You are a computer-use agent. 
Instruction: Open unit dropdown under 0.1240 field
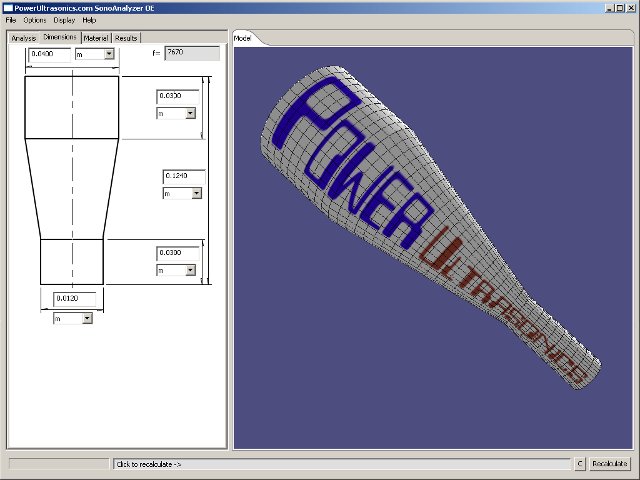pyautogui.click(x=197, y=193)
